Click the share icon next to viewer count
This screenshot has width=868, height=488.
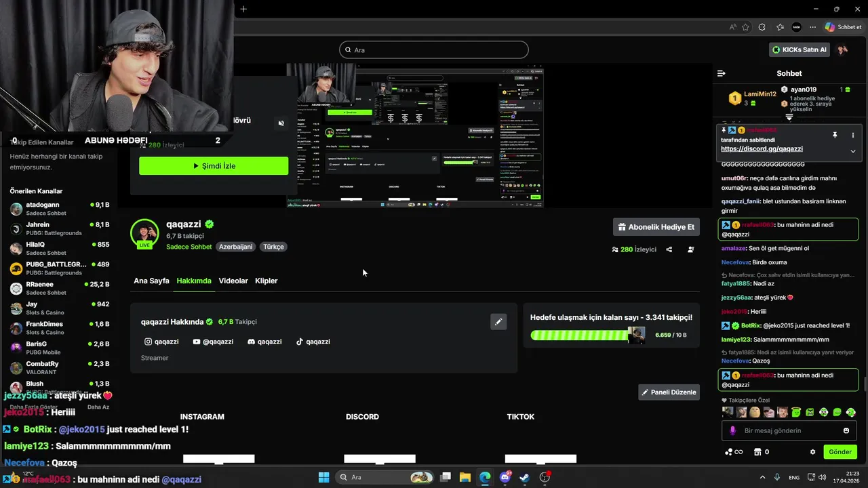[669, 249]
